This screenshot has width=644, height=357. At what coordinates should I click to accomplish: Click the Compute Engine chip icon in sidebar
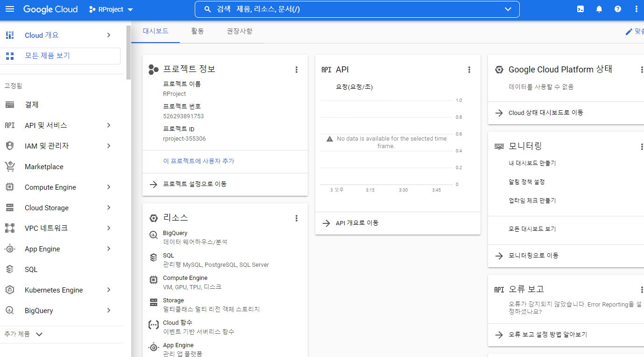click(x=10, y=187)
